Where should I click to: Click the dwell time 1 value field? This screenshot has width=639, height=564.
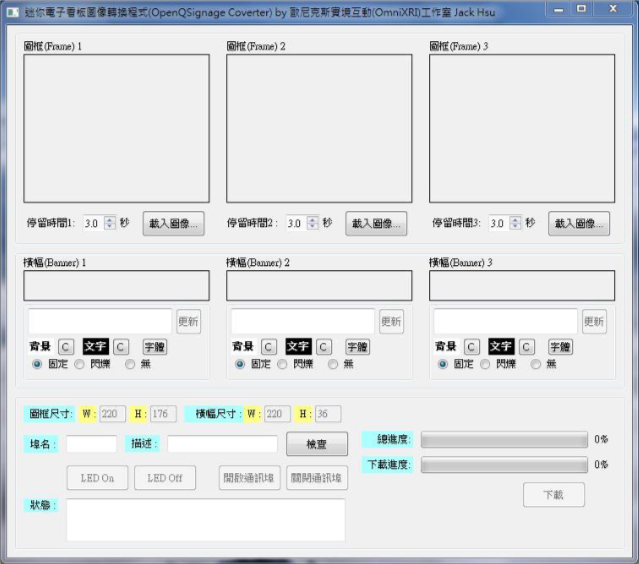pyautogui.click(x=94, y=223)
